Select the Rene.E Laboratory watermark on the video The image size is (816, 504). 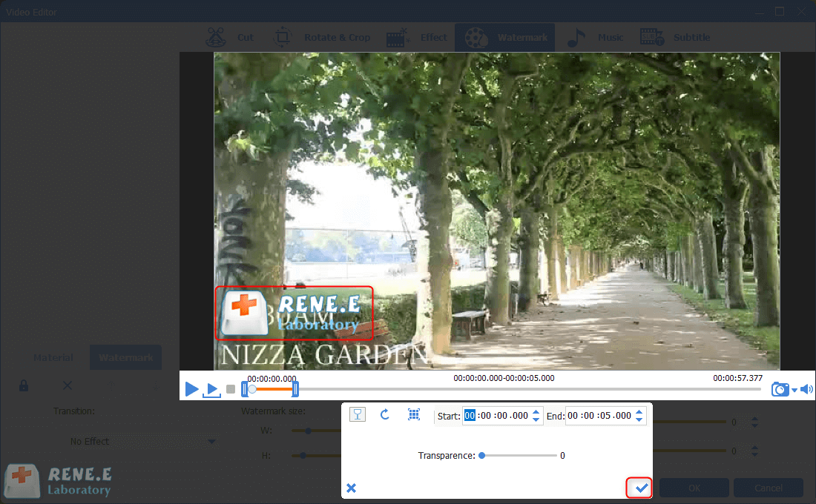(x=295, y=313)
